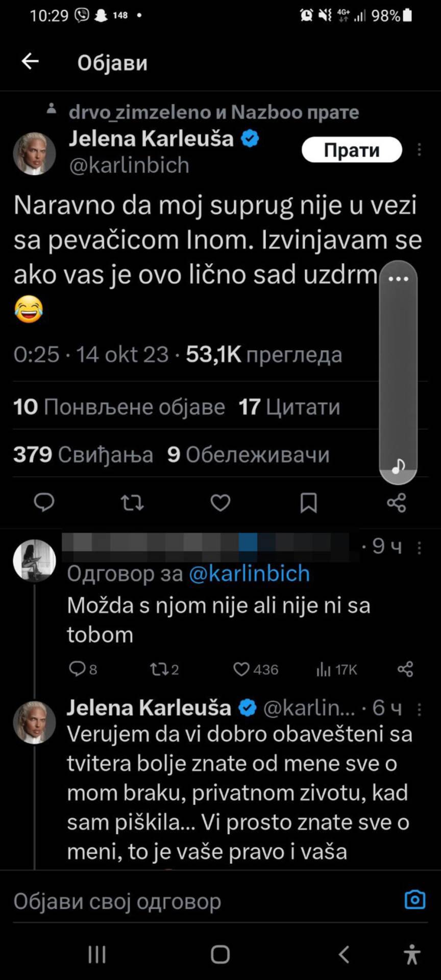Tap the sound toggle on the media overlay
Screen dimensions: 441x980
(398, 465)
